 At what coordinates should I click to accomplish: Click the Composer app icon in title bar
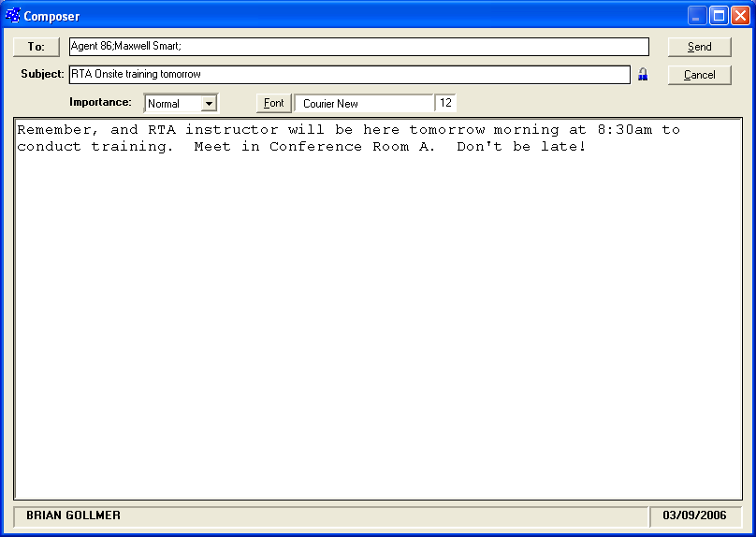(x=13, y=15)
